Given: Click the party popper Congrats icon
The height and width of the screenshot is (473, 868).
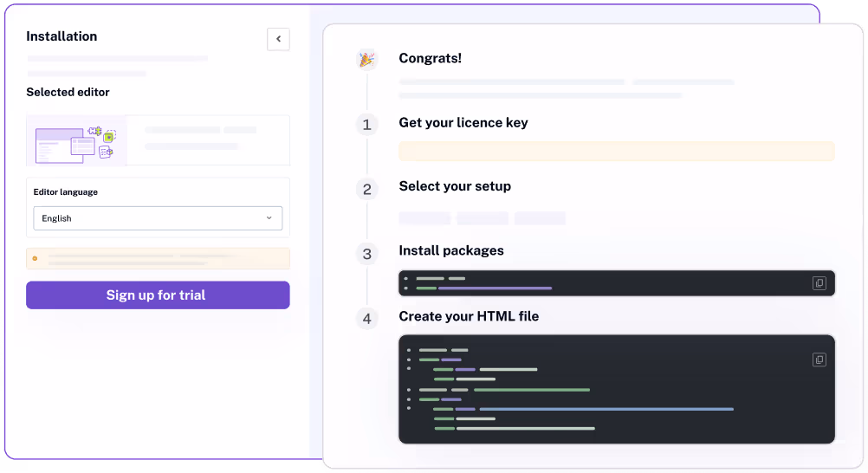Looking at the screenshot, I should click(366, 59).
